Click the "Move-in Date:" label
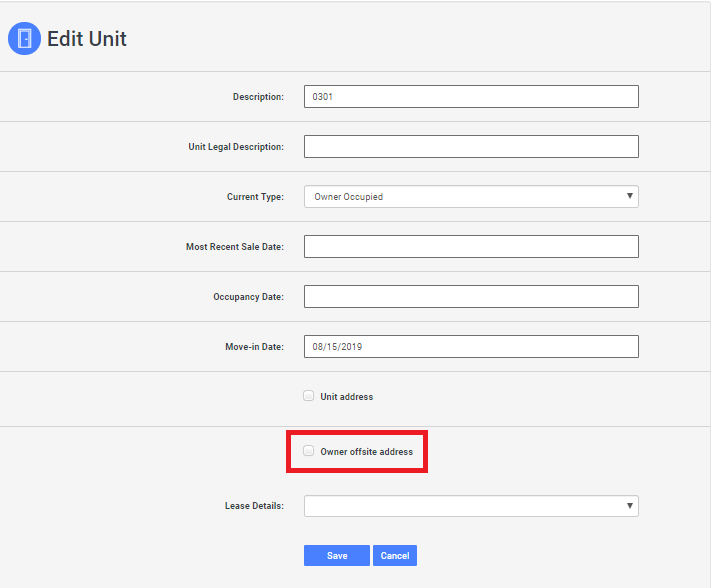Image resolution: width=711 pixels, height=588 pixels. tap(254, 347)
